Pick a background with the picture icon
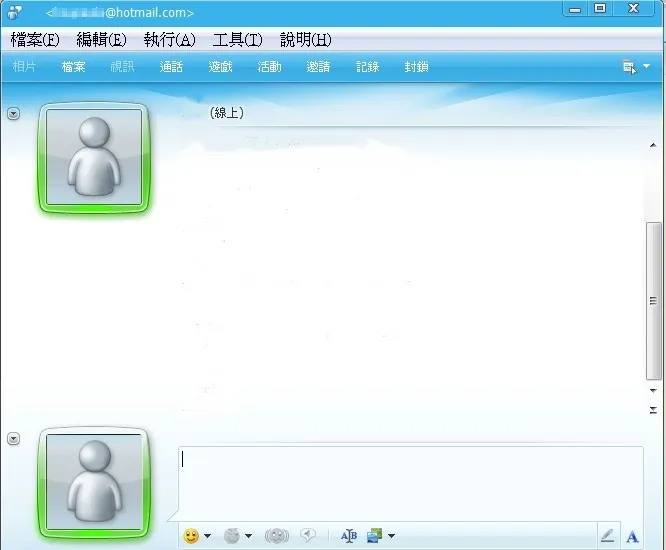The image size is (666, 550). [x=374, y=536]
